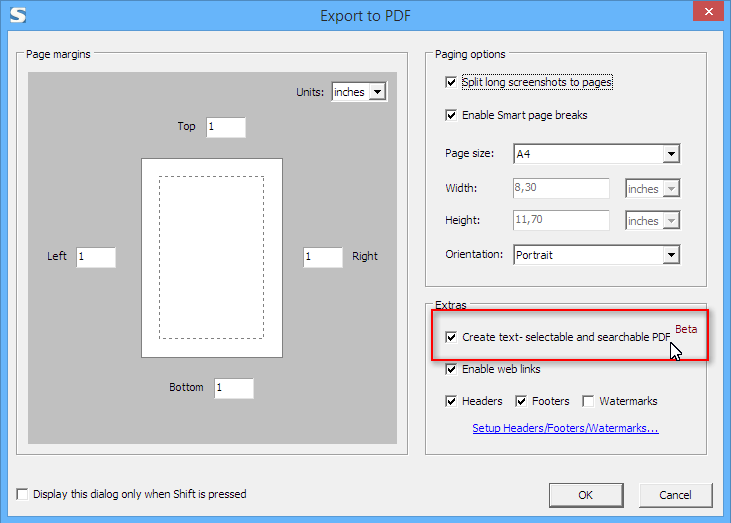
Task: Click the Left margin input field
Action: point(96,257)
